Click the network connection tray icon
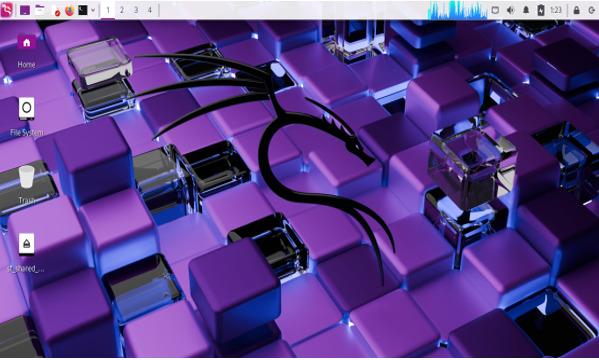This screenshot has width=599, height=360. point(495,10)
